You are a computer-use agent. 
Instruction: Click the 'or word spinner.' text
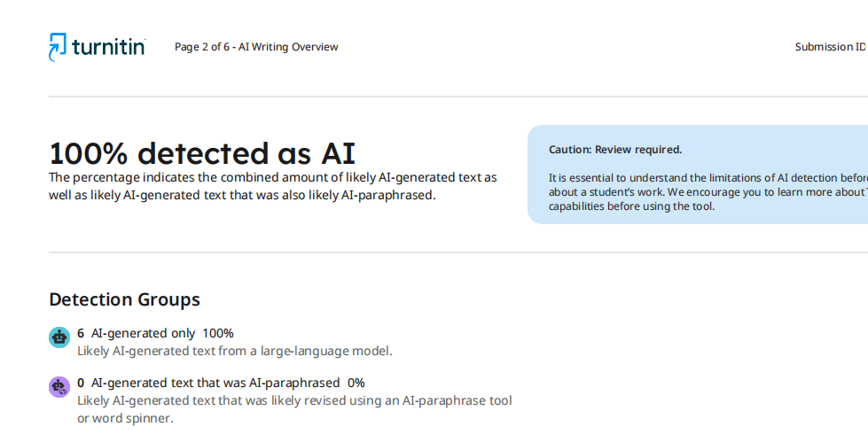(125, 418)
